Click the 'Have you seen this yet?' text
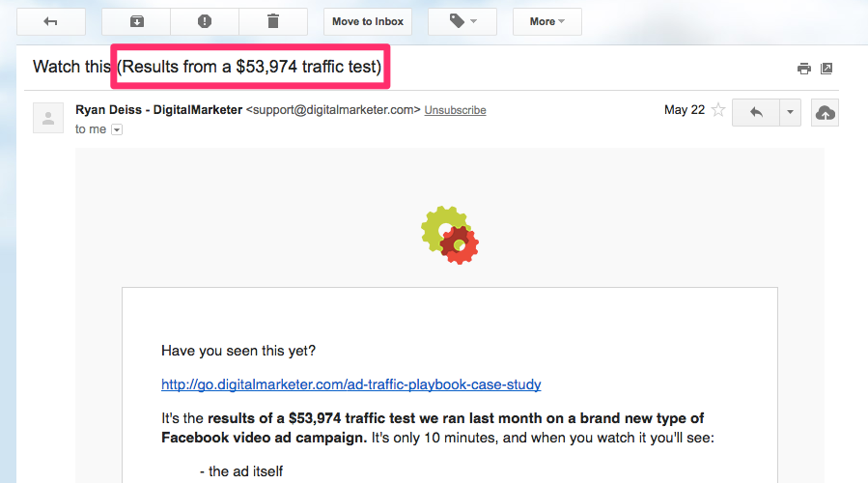The height and width of the screenshot is (483, 868). (x=238, y=351)
